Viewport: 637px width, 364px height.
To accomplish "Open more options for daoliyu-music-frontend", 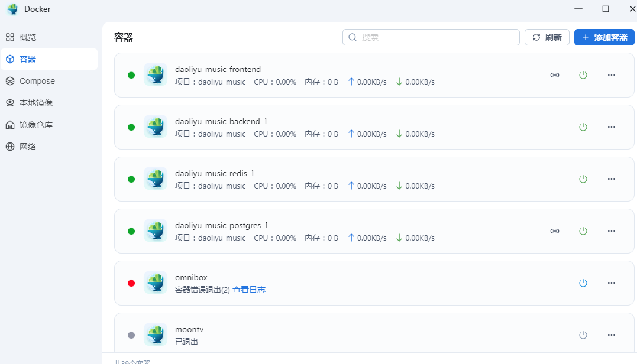I will coord(612,75).
